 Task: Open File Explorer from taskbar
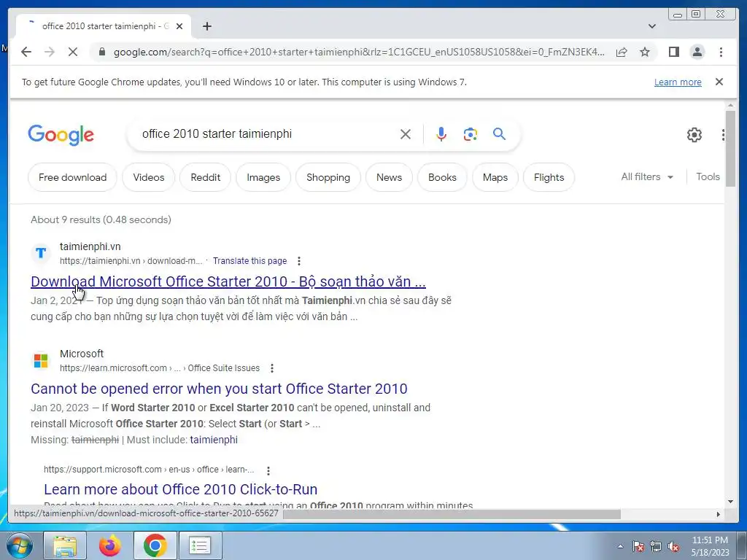pos(65,545)
